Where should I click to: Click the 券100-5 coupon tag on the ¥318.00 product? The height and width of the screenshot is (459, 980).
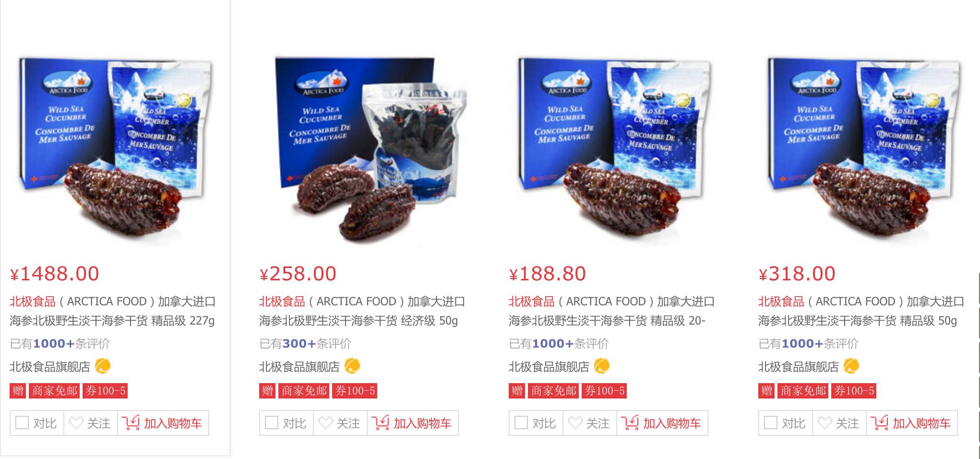855,391
